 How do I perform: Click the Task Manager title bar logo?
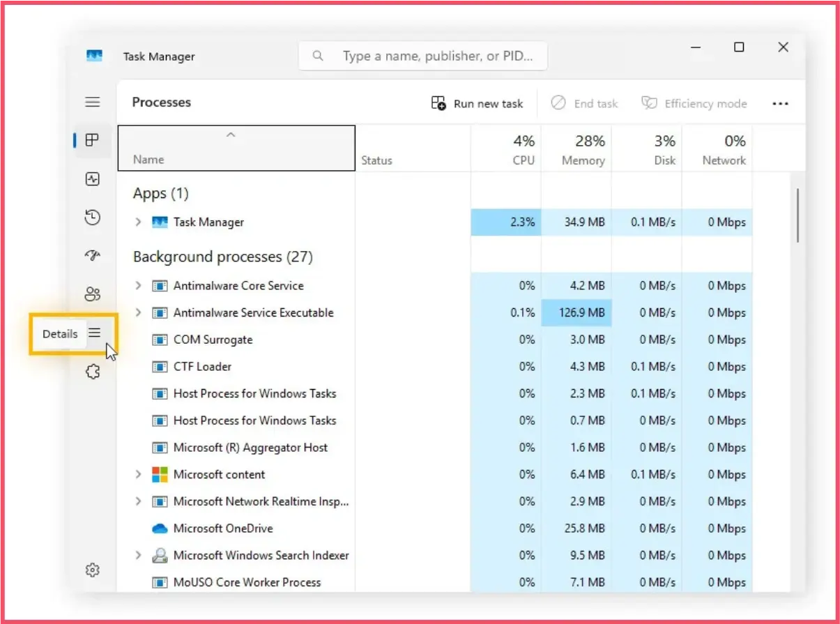[93, 56]
